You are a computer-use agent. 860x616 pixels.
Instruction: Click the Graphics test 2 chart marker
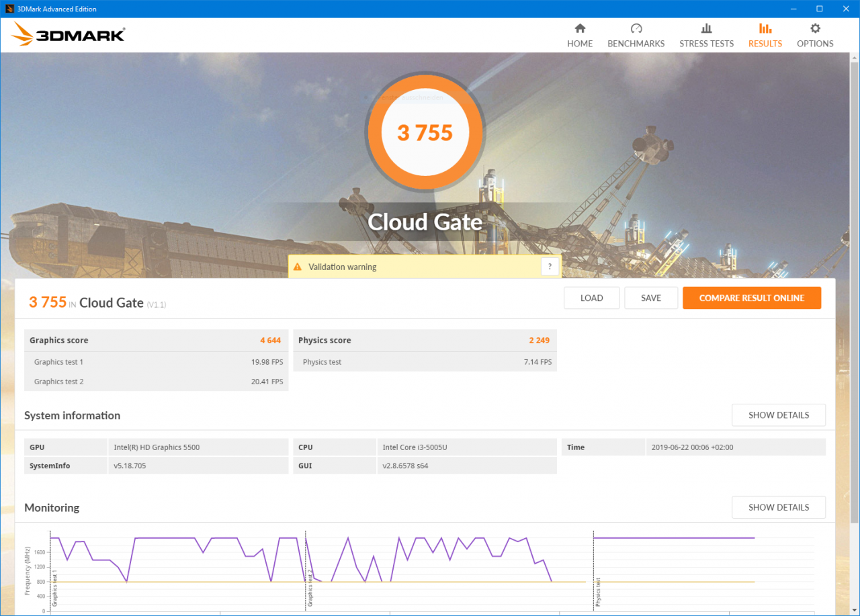pos(310,590)
